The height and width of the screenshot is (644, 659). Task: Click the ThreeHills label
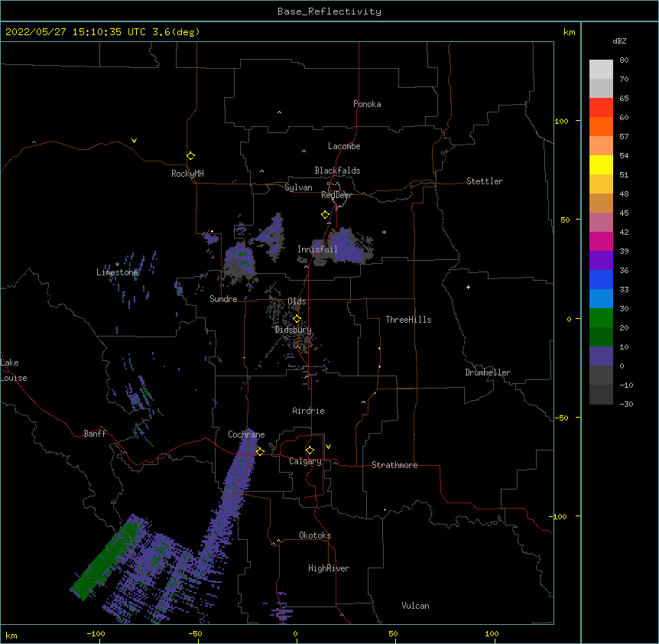[408, 320]
